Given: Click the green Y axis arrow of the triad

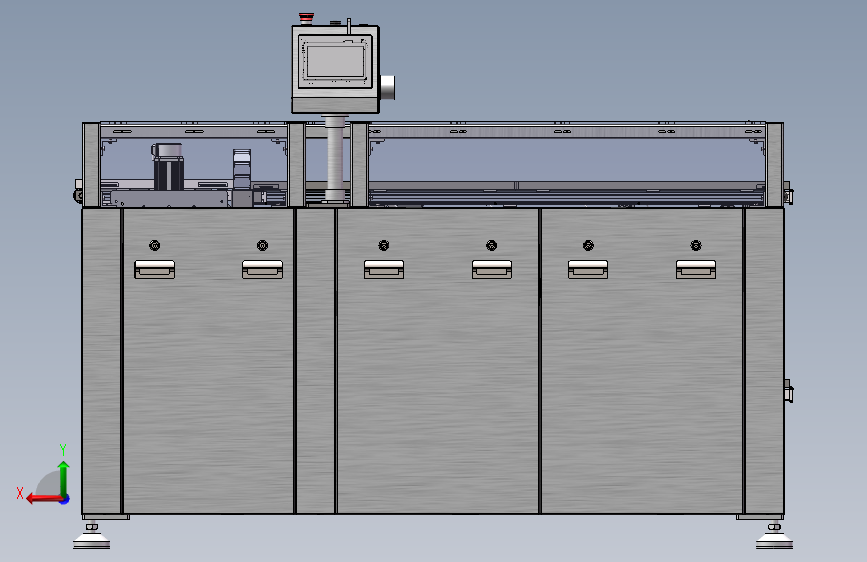Looking at the screenshot, I should coord(64,478).
